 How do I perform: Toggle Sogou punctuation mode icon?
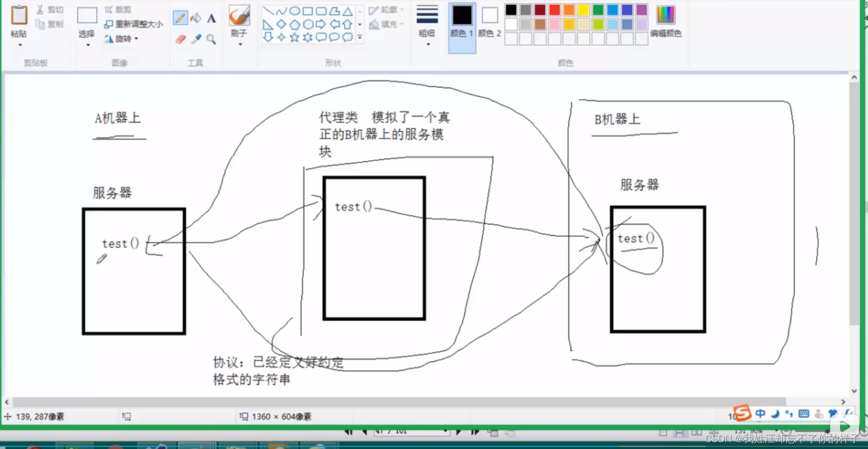pyautogui.click(x=789, y=413)
